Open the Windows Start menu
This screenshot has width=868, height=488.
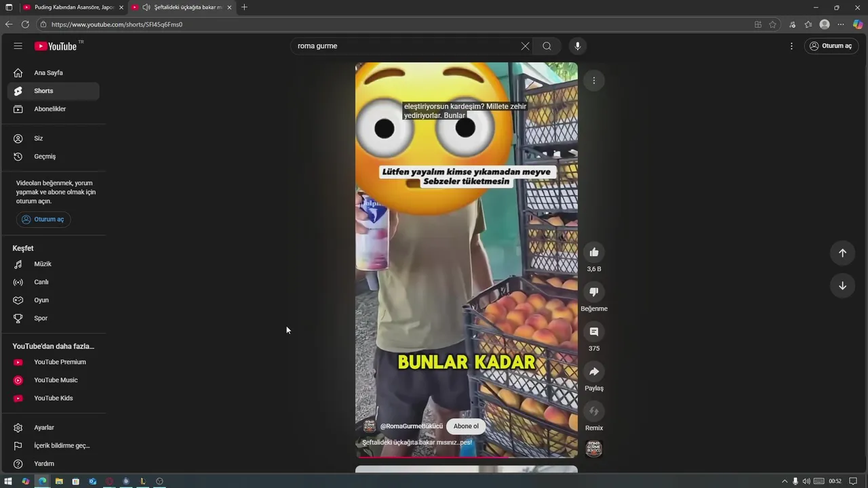pos(9,481)
